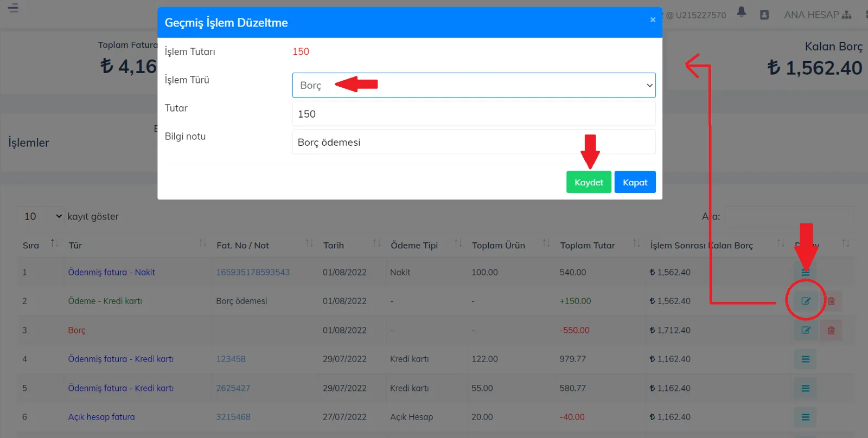Click the Ödeme - Kredi kartı type text
Viewport: 868px width, 438px height.
point(105,301)
